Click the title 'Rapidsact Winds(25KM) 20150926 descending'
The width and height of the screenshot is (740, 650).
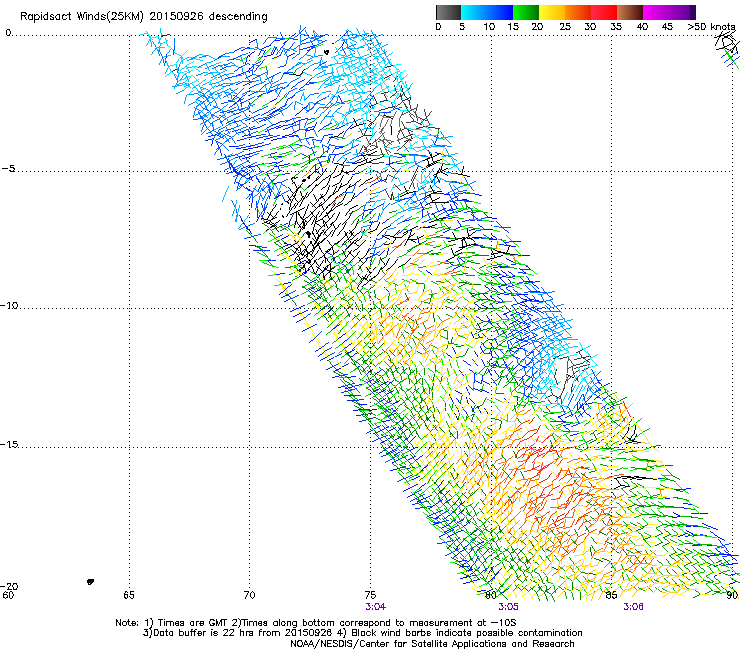pos(143,17)
